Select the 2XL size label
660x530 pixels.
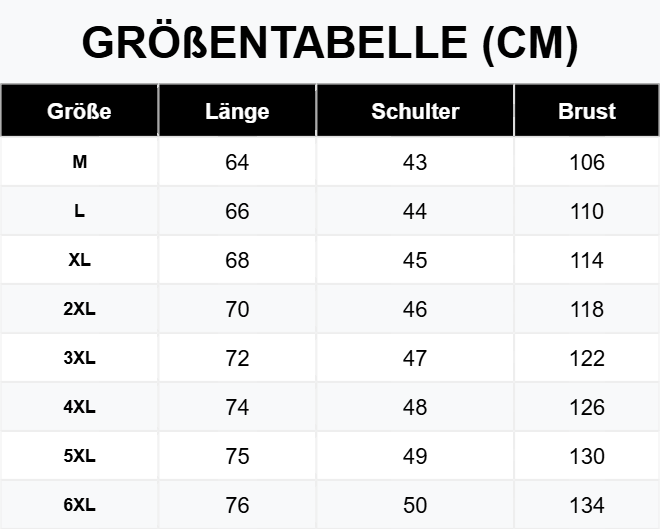click(x=79, y=309)
